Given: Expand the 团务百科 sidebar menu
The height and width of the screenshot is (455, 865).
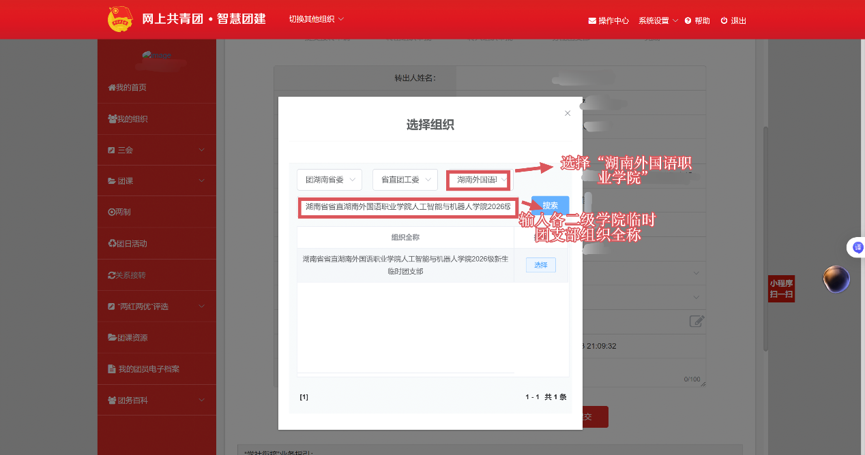Looking at the screenshot, I should (x=157, y=400).
